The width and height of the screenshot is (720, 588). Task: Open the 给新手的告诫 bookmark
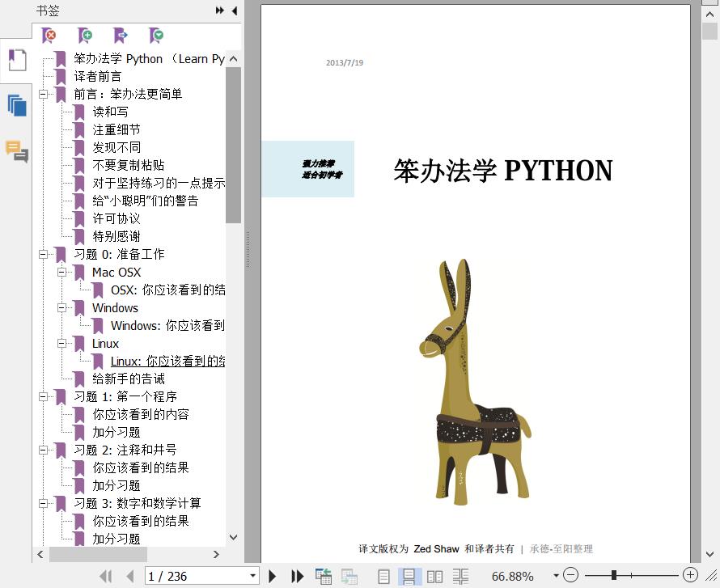[128, 379]
